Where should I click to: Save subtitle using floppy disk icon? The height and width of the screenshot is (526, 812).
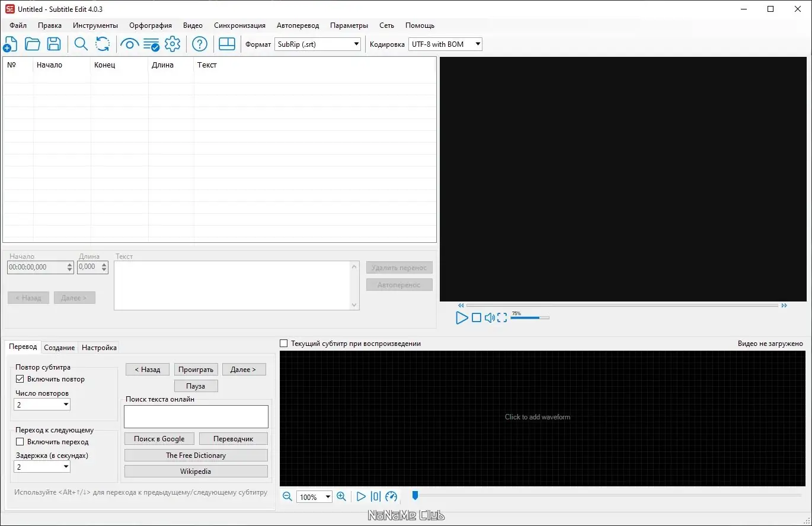(54, 44)
